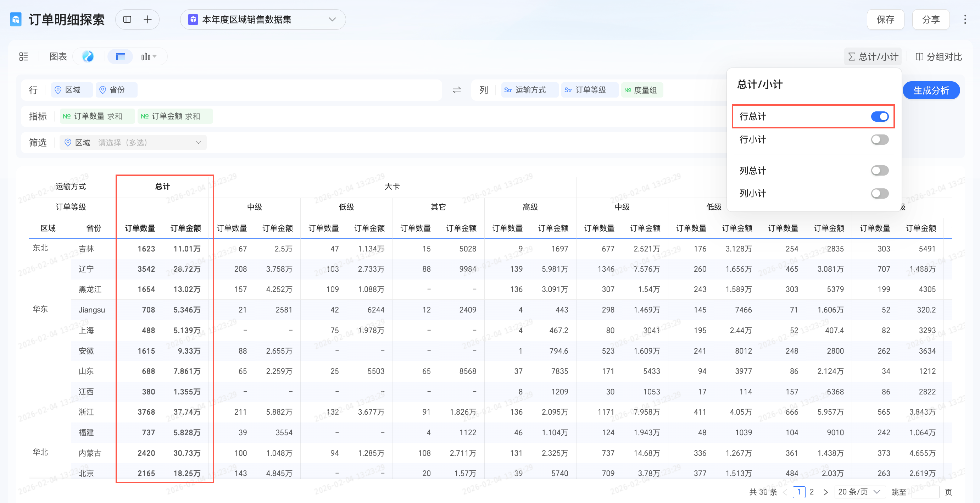Image resolution: width=980 pixels, height=503 pixels.
Task: Enable the 列总计 toggle
Action: tap(879, 171)
